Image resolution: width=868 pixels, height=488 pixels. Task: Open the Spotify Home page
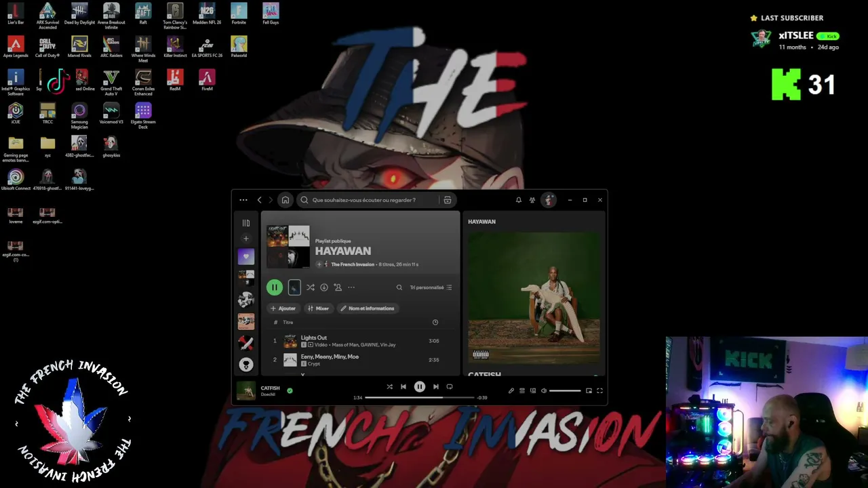285,200
